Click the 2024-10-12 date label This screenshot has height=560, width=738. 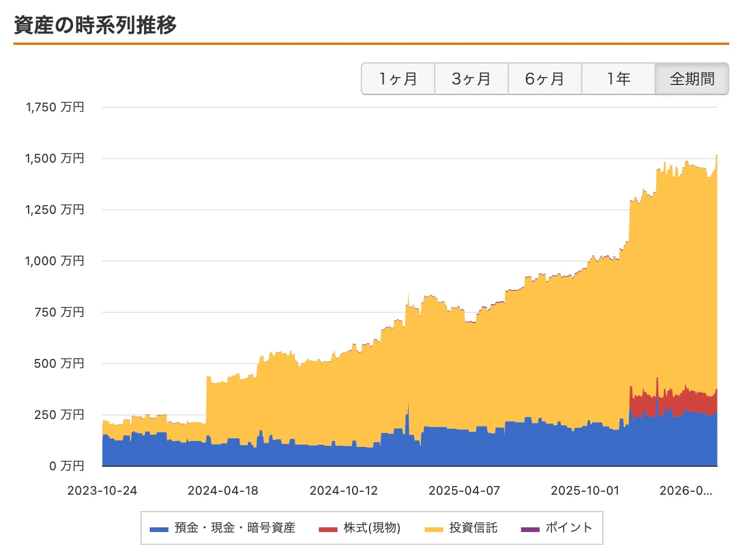pyautogui.click(x=343, y=491)
